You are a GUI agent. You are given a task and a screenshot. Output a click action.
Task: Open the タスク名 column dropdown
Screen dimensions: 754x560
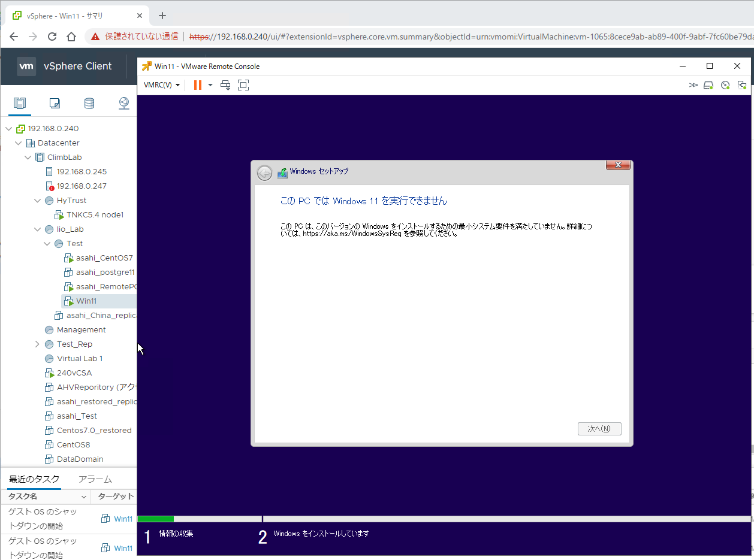pos(84,497)
